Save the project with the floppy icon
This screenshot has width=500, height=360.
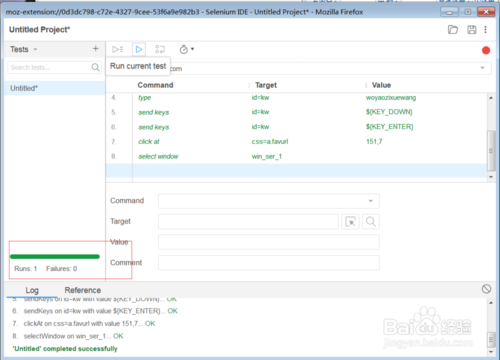click(x=472, y=30)
